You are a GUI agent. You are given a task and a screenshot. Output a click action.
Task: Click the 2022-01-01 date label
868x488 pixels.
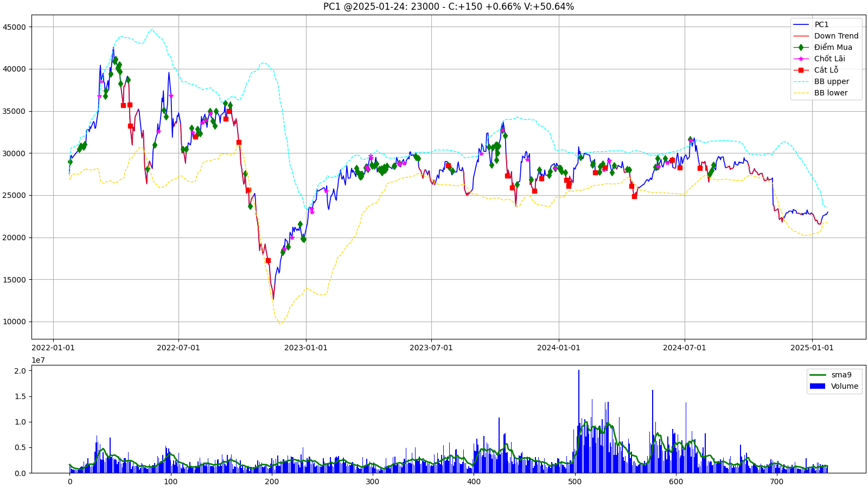click(53, 348)
